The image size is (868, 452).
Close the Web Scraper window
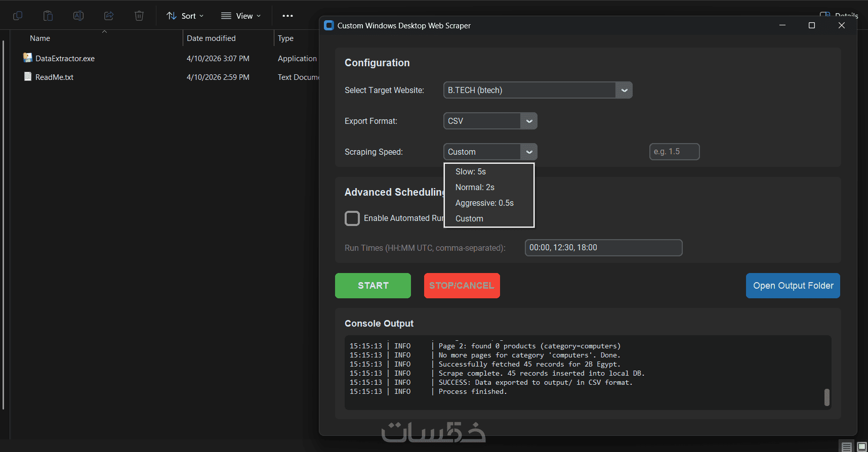coord(842,25)
